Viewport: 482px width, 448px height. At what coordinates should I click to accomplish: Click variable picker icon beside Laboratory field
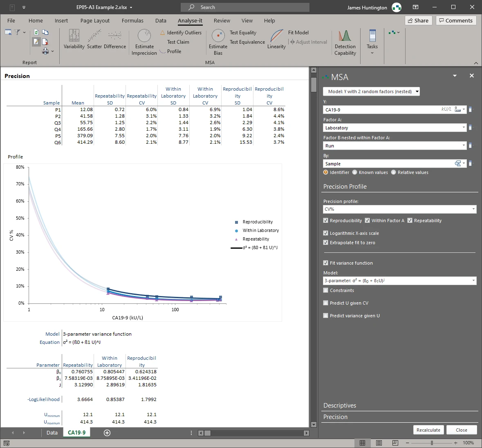coord(470,127)
